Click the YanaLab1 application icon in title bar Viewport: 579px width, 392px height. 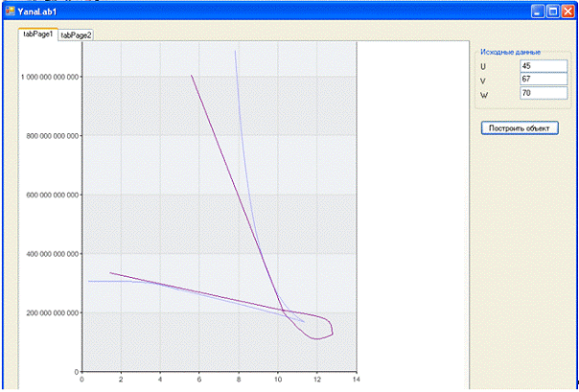pyautogui.click(x=10, y=11)
